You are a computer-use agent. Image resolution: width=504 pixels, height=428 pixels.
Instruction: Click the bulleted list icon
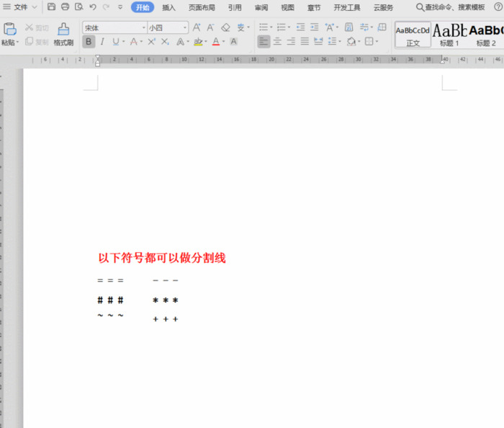click(264, 27)
